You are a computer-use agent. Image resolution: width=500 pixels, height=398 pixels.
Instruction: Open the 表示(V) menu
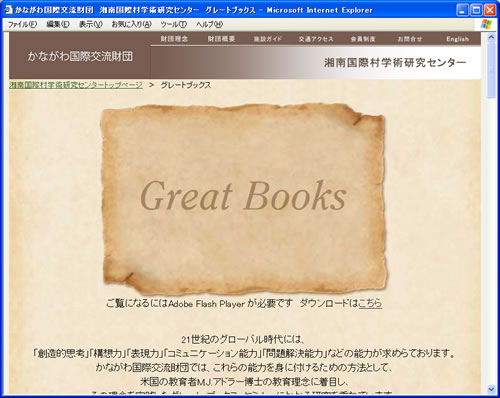[x=90, y=24]
